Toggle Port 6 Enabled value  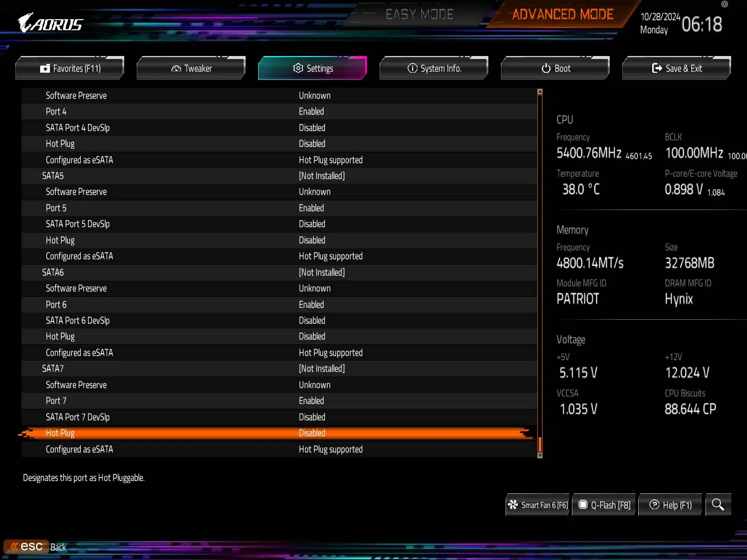coord(311,305)
